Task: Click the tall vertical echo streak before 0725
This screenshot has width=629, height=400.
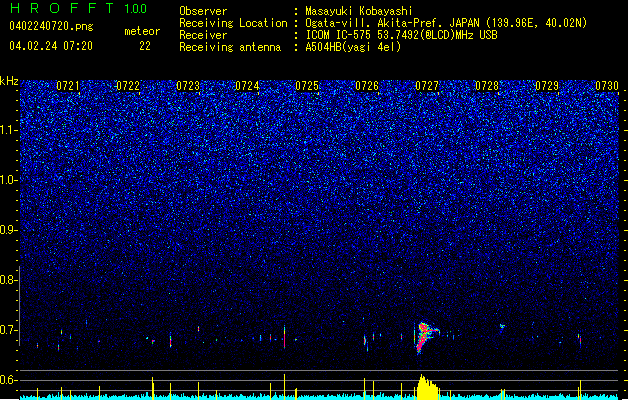Action: point(284,337)
